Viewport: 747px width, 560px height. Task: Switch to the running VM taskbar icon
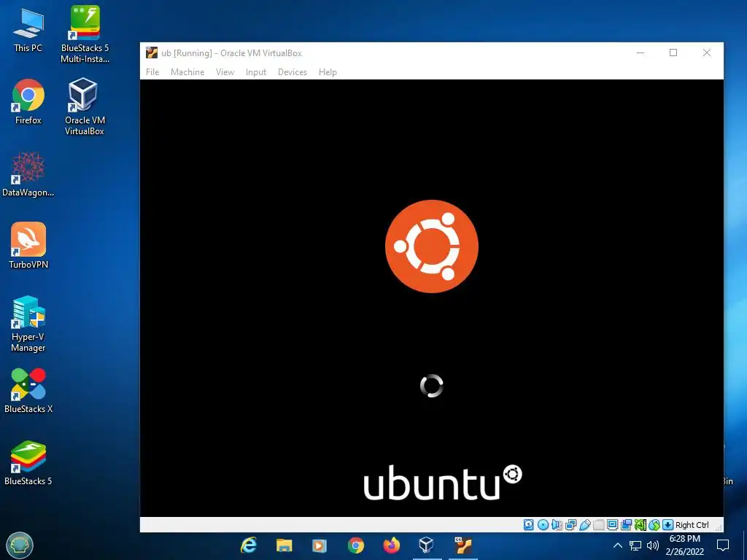point(462,545)
